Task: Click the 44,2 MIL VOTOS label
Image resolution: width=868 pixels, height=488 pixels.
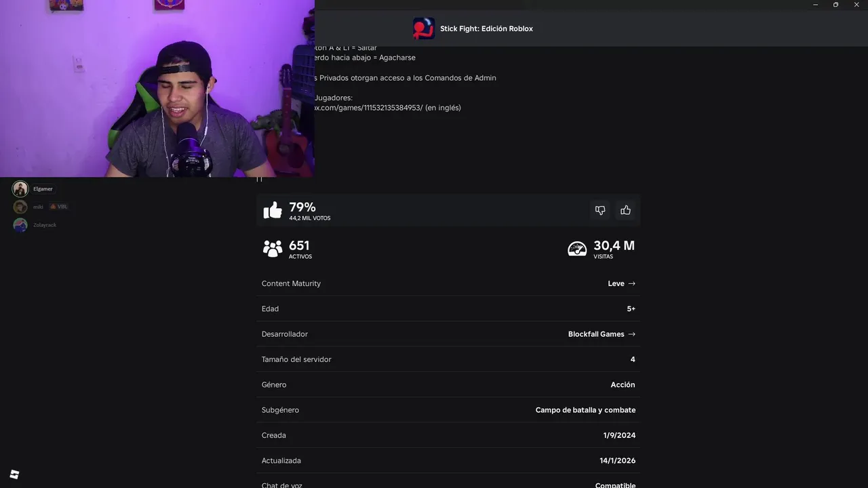Action: 310,218
